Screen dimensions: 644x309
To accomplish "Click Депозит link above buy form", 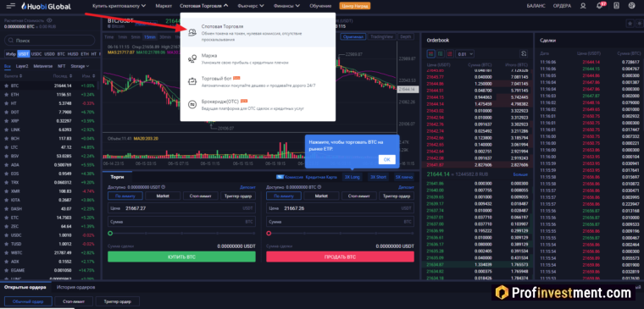I will point(247,187).
